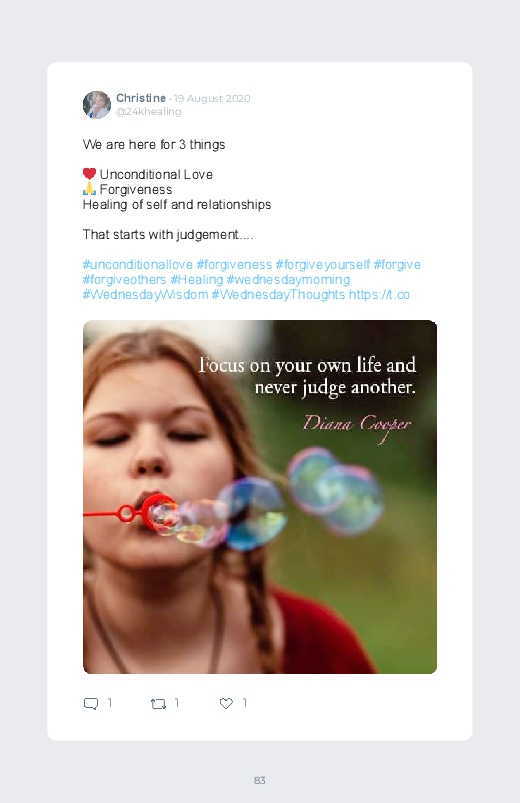
Task: Click the 19 August 2020 date
Action: 212,98
